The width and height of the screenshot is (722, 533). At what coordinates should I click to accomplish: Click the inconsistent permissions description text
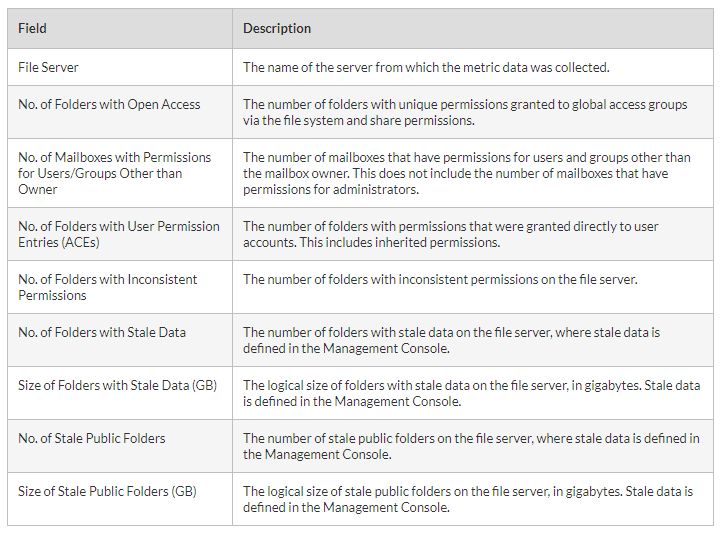coord(440,280)
